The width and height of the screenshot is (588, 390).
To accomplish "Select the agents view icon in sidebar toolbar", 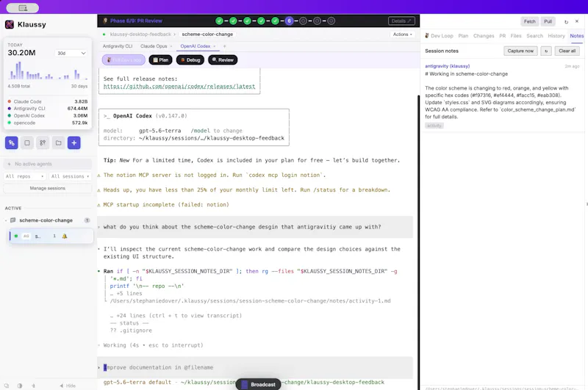I will (x=11, y=142).
